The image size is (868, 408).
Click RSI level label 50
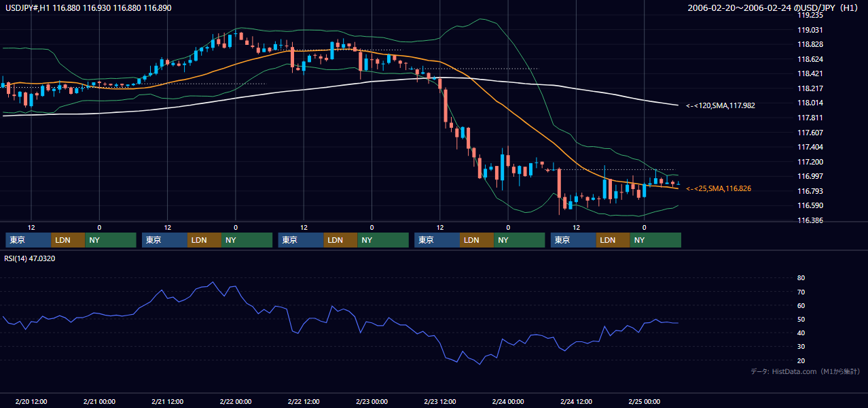[801, 319]
